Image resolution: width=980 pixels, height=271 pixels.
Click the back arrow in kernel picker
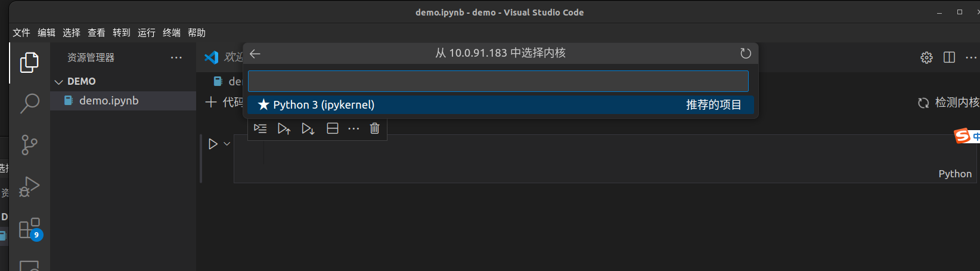pos(255,54)
